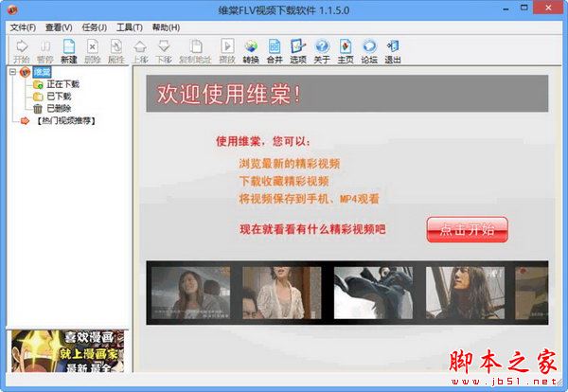The image size is (568, 392).
Task: Click 浏览最新的精彩视频 text
Action: [x=289, y=164]
